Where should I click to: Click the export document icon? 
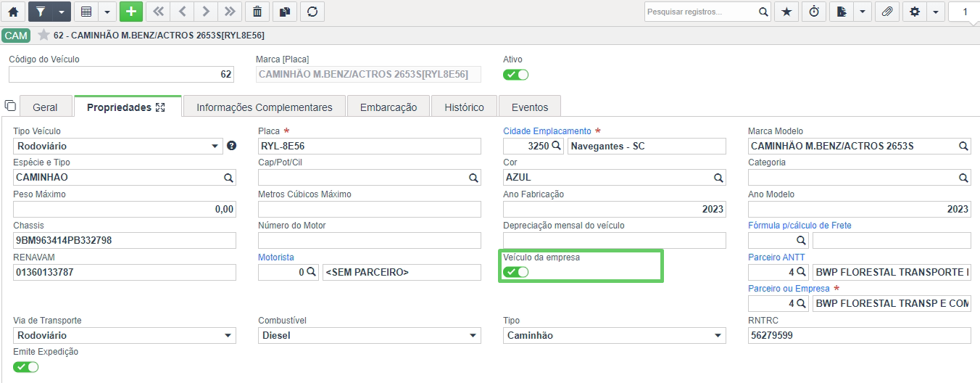coord(841,12)
